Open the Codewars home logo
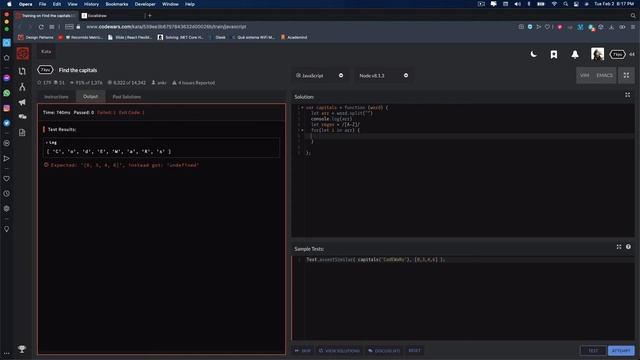 pos(23,53)
